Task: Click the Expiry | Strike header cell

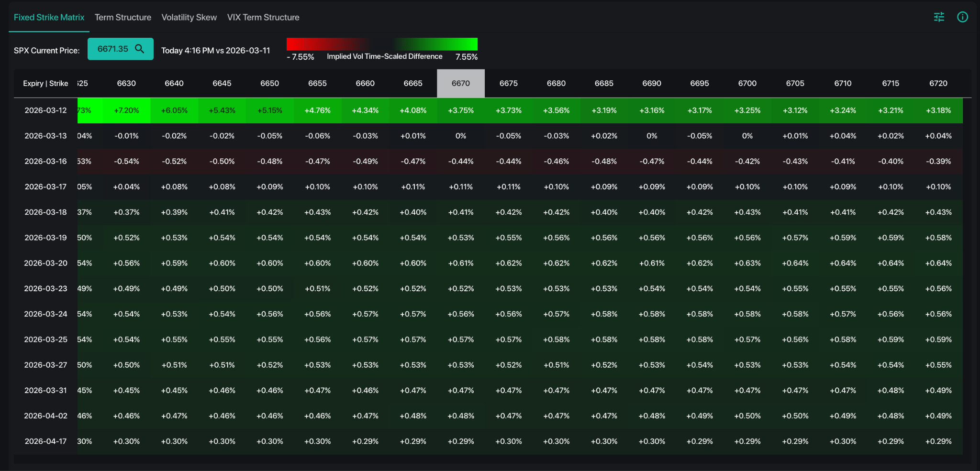Action: tap(45, 83)
